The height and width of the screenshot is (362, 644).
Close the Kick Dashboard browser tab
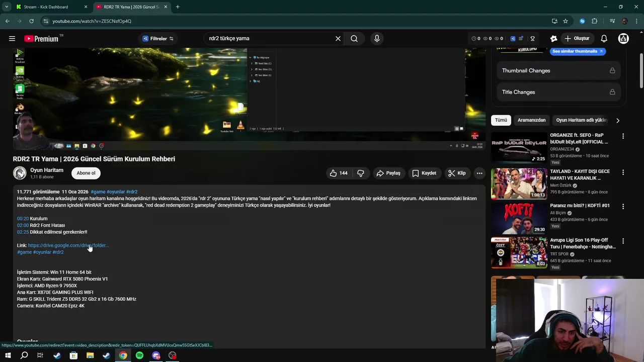86,7
